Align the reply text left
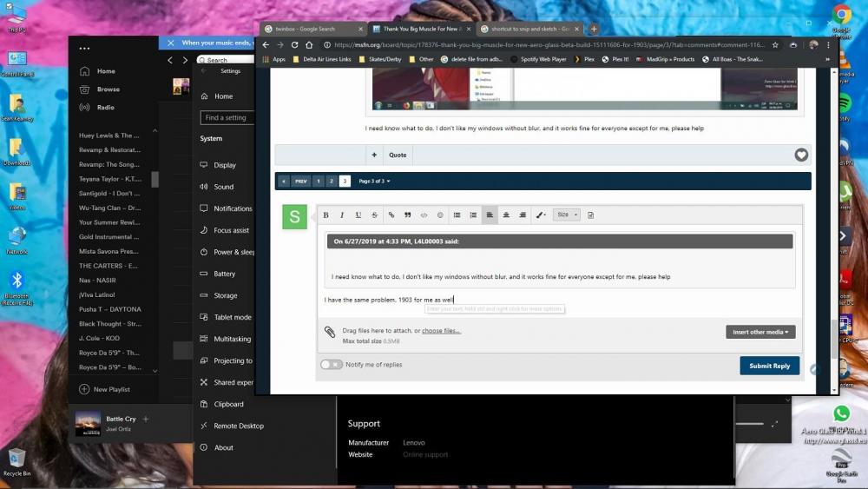 (x=490, y=215)
